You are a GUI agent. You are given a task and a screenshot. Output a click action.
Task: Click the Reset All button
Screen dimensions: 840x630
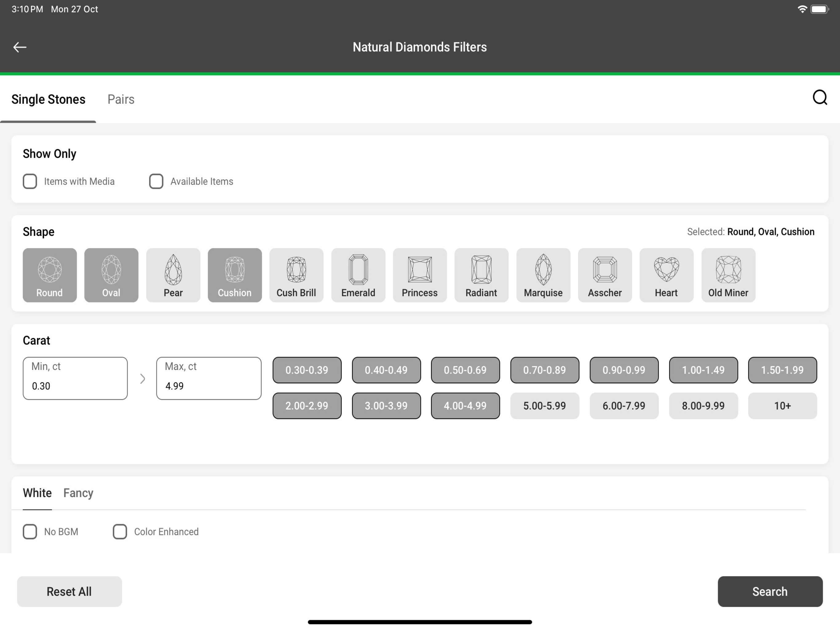(69, 592)
